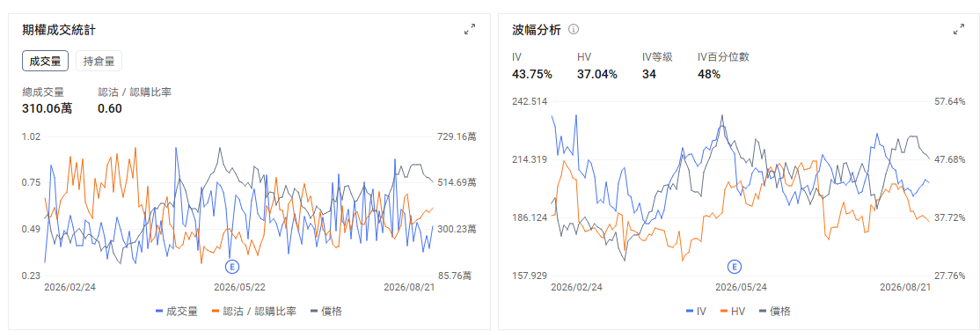Click the 期權成交統計 panel title
This screenshot has width=980, height=331.
(59, 29)
